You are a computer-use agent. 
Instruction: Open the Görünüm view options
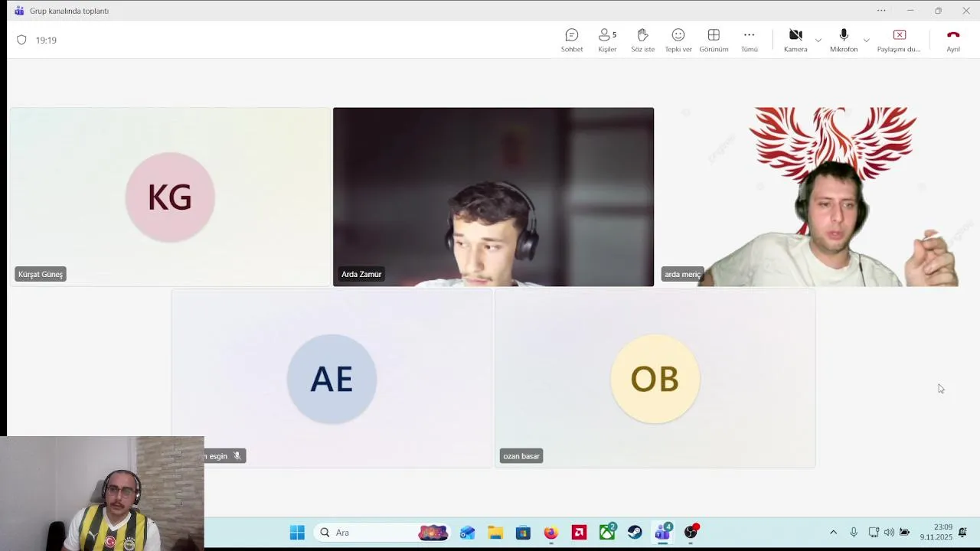tap(714, 41)
